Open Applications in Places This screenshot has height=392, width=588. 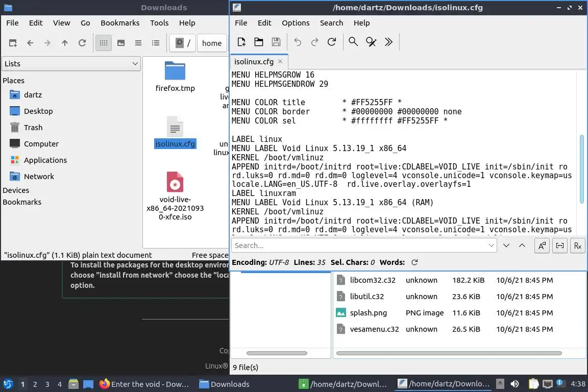point(45,160)
